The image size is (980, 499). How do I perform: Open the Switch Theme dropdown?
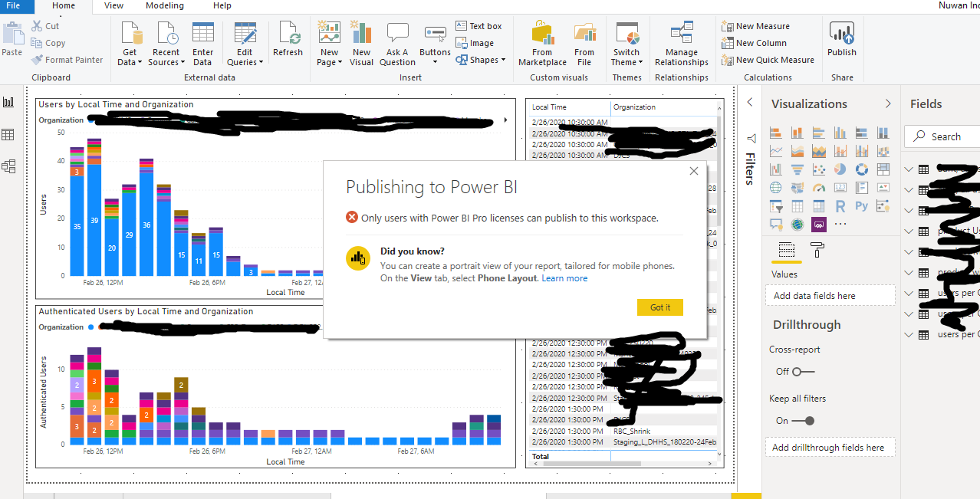coord(641,63)
